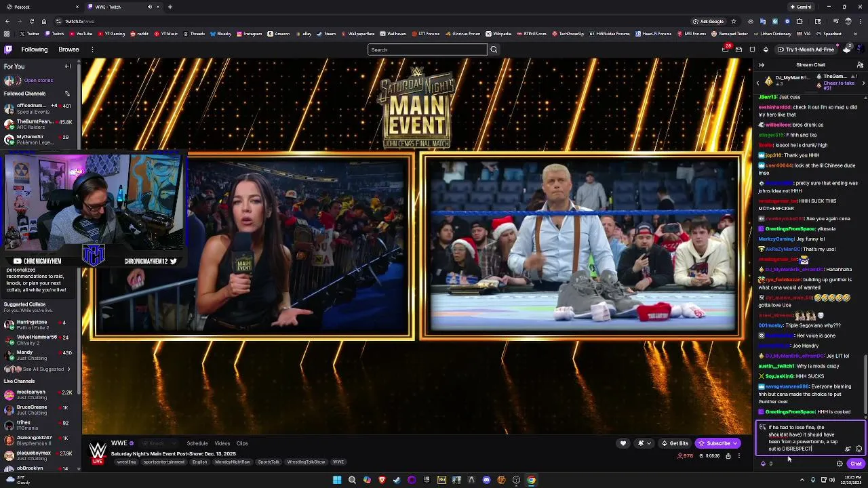Screen dimensions: 868x488
Task: Open the Windows Start menu
Action: coord(337,480)
